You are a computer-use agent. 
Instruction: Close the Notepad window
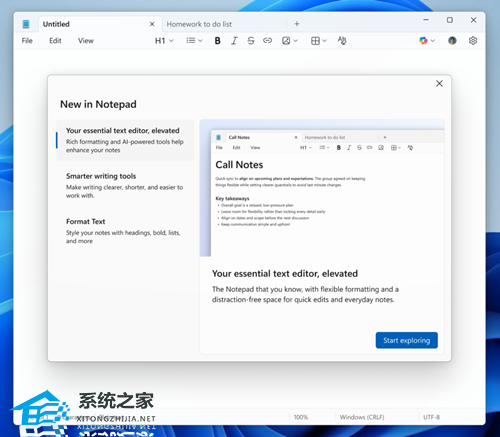coord(473,20)
